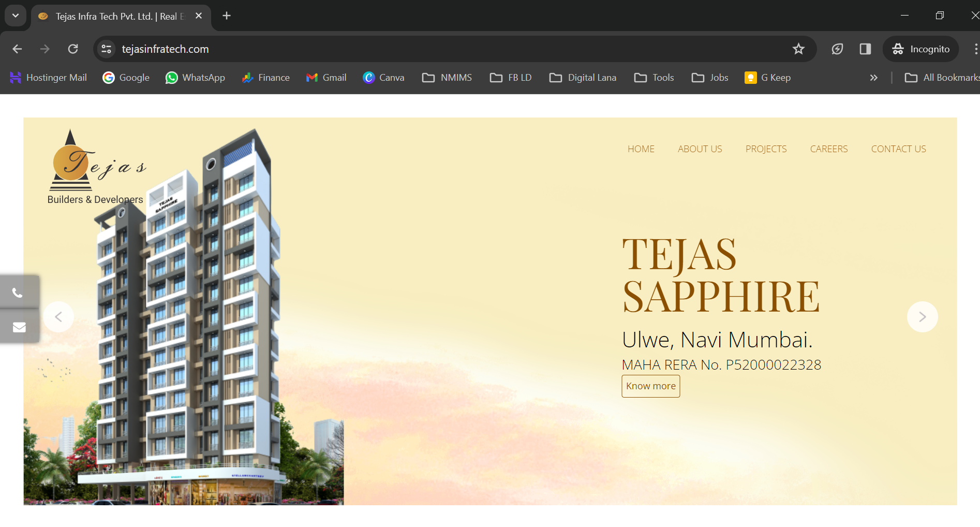This screenshot has width=980, height=527.
Task: Open the All Bookmarks folder
Action: click(x=942, y=78)
